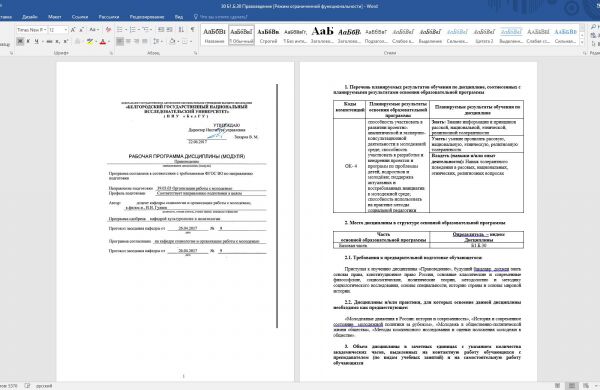Expand the styles gallery

pos(582,42)
